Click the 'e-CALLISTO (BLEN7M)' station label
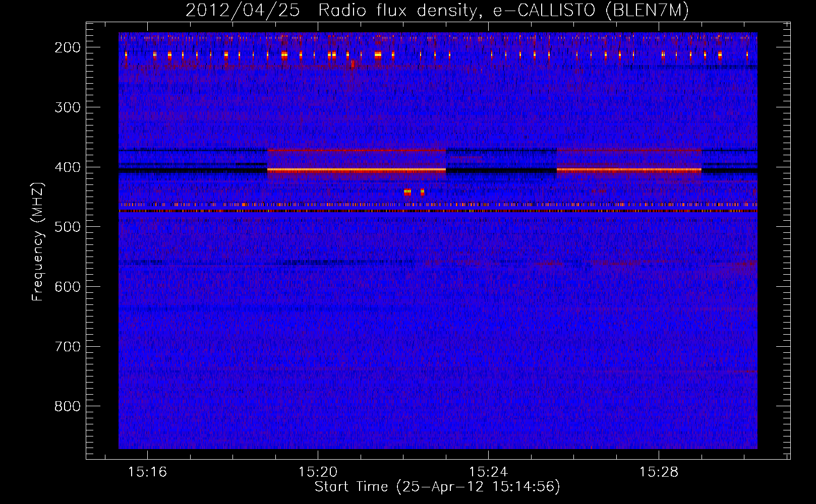The image size is (816, 504). [x=591, y=11]
